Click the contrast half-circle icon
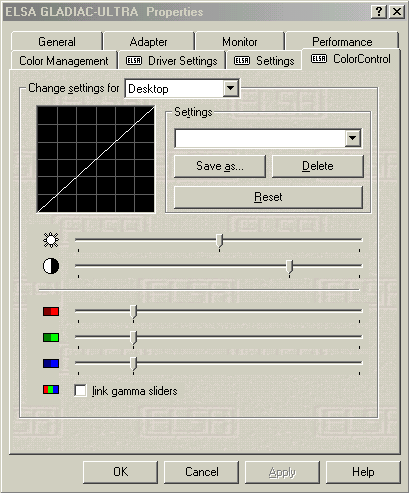This screenshot has height=493, width=409. click(51, 266)
